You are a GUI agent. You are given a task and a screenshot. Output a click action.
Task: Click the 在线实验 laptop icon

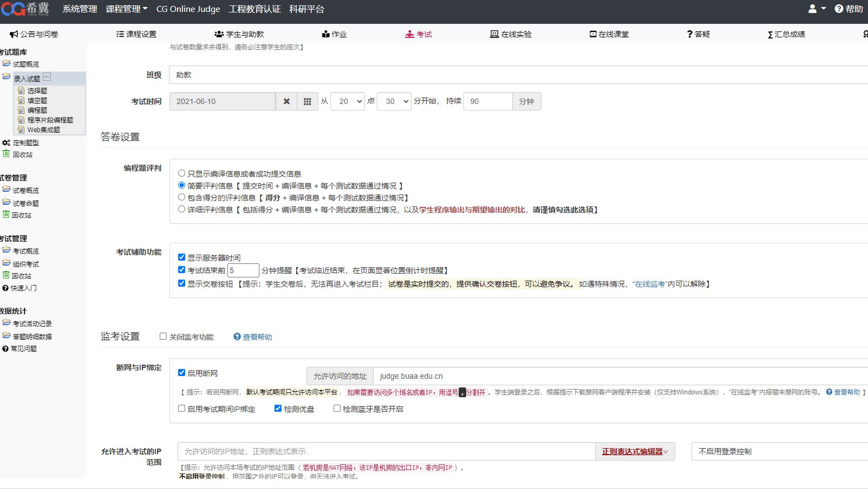tap(494, 34)
